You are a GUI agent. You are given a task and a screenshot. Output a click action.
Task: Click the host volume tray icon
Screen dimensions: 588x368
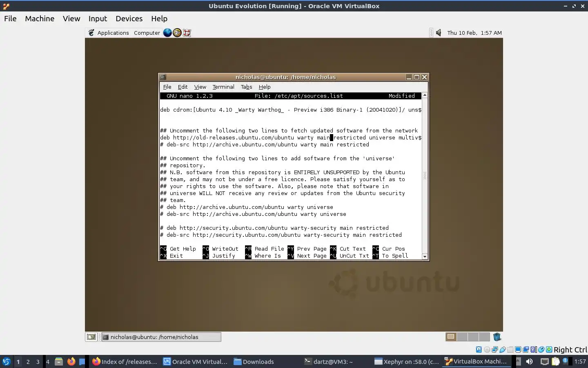529,361
